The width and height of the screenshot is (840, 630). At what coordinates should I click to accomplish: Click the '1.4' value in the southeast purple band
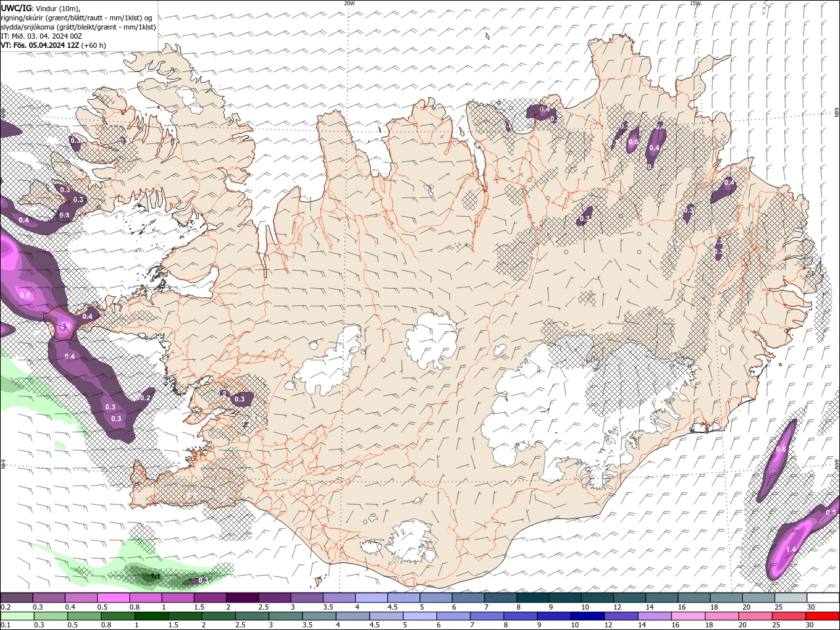point(791,549)
